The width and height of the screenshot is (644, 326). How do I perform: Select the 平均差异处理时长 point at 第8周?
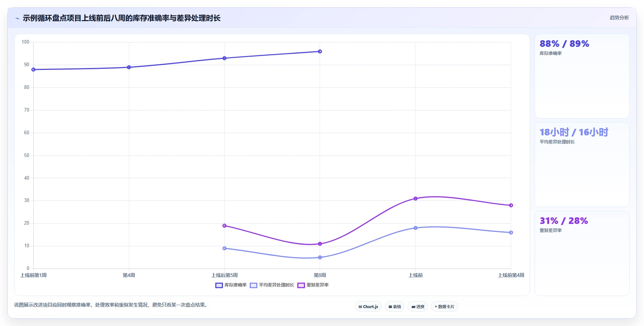320,258
